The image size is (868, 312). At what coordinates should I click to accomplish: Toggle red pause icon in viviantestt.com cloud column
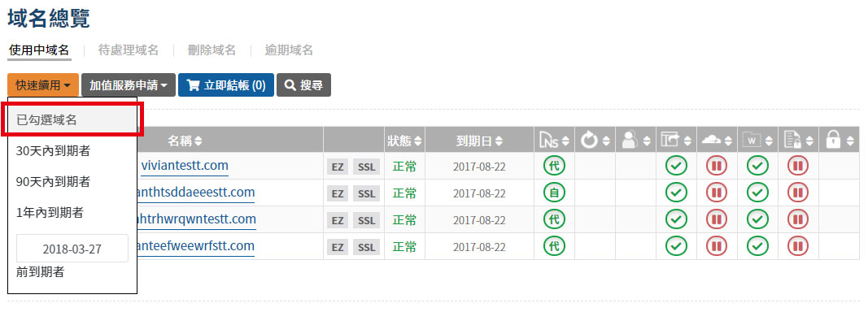tap(717, 166)
